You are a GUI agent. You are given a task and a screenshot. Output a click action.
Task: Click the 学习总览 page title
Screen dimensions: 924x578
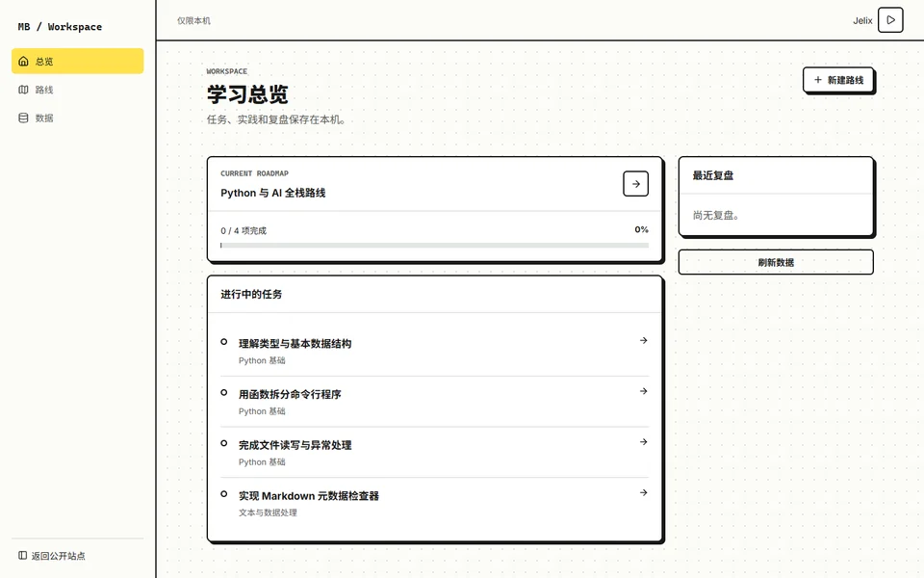pyautogui.click(x=247, y=94)
